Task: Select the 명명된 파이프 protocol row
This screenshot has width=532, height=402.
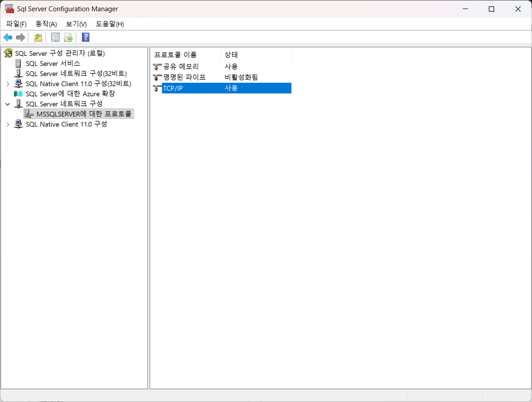Action: click(222, 77)
